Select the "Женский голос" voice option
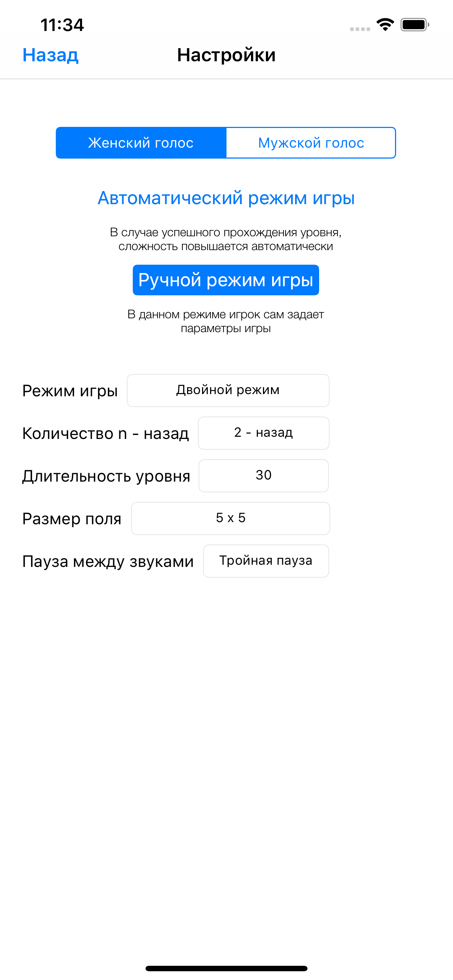Screen dimensions: 453x980 140,143
